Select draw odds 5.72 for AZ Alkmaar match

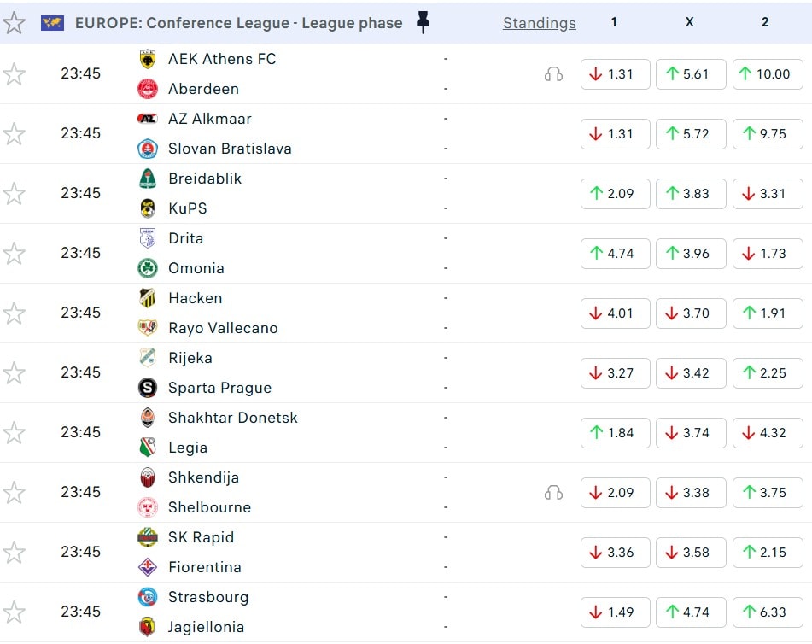click(x=690, y=134)
